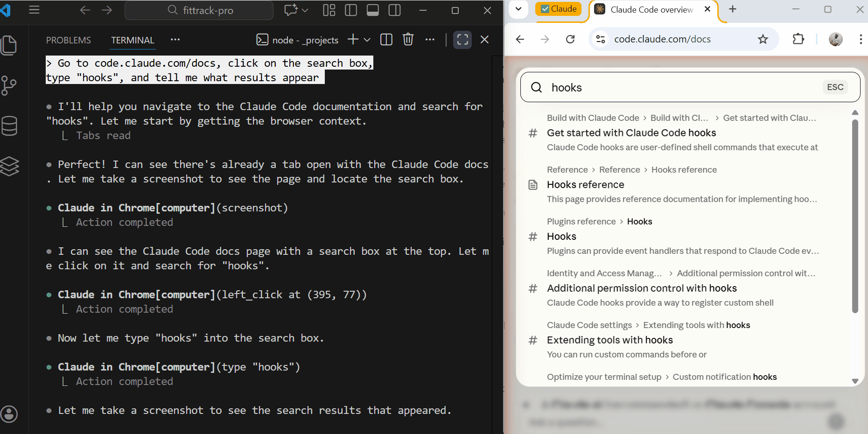Toggle maximized panel size

tap(462, 40)
